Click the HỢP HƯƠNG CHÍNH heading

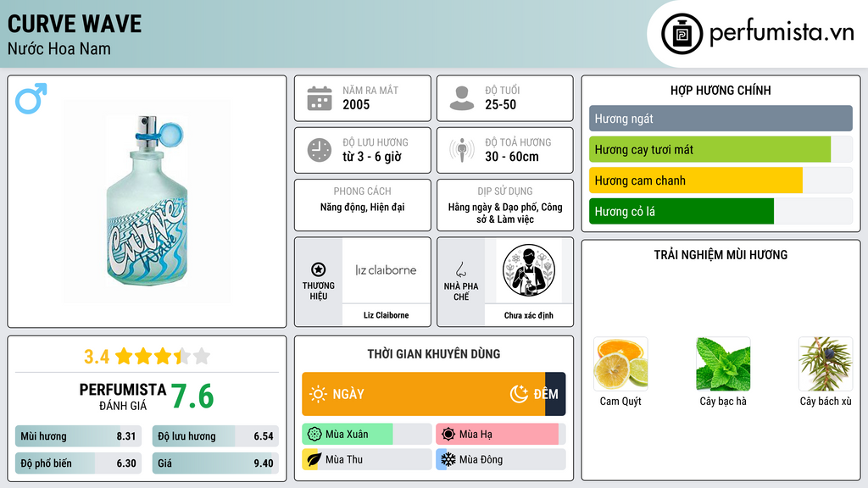pos(721,90)
